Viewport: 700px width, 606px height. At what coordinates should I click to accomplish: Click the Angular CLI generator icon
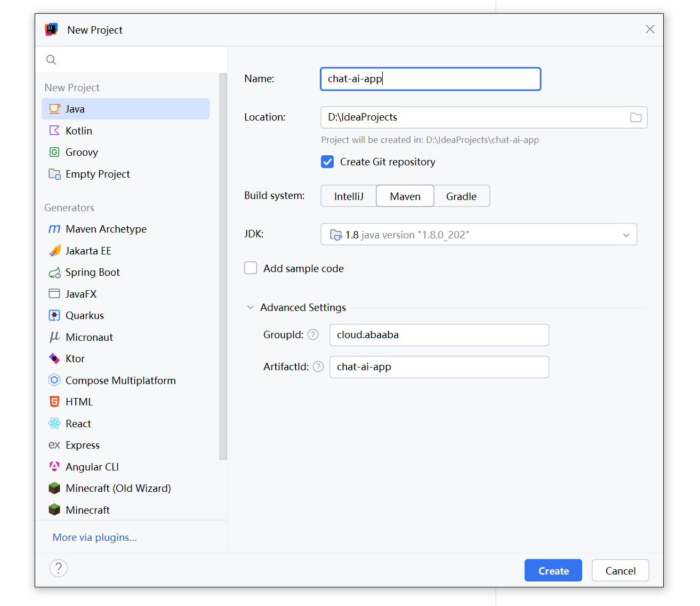pos(54,467)
